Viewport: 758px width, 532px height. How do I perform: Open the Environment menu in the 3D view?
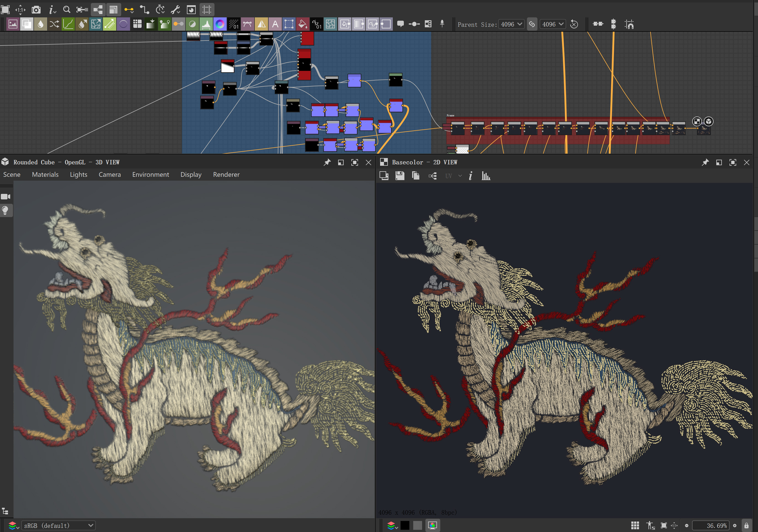pyautogui.click(x=150, y=174)
